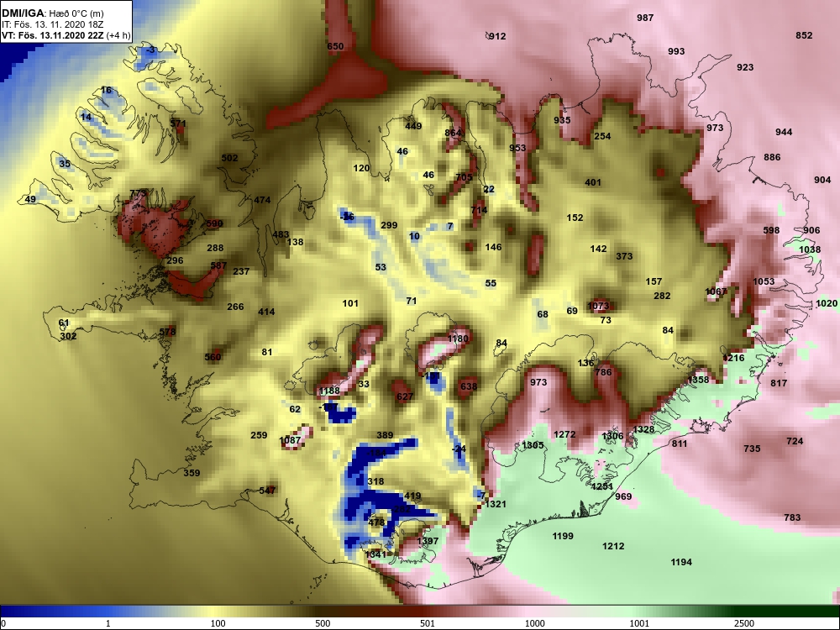Select the map value '724'
This screenshot has height=630, width=840.
pyautogui.click(x=795, y=442)
